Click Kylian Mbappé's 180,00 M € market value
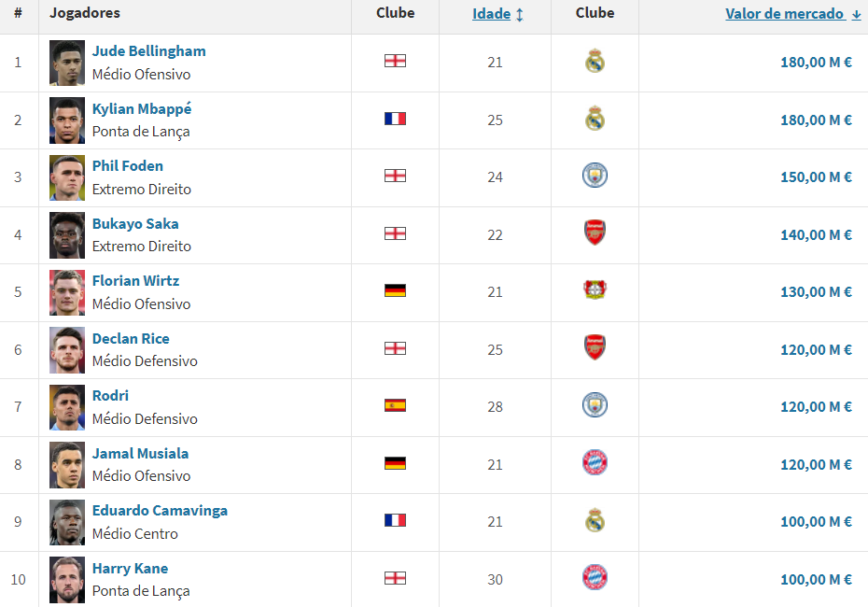The image size is (868, 607). [x=816, y=120]
